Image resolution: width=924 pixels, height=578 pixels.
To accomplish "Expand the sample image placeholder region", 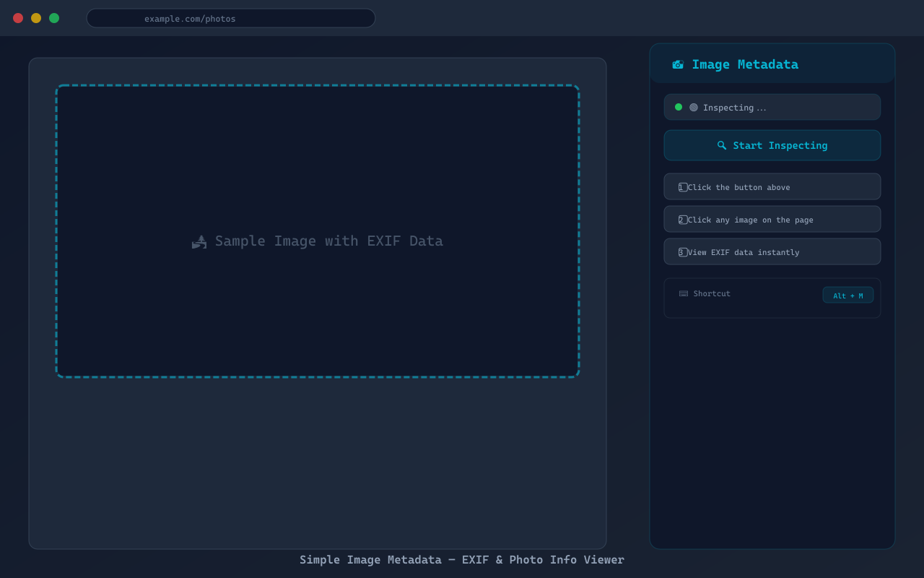I will pos(318,231).
